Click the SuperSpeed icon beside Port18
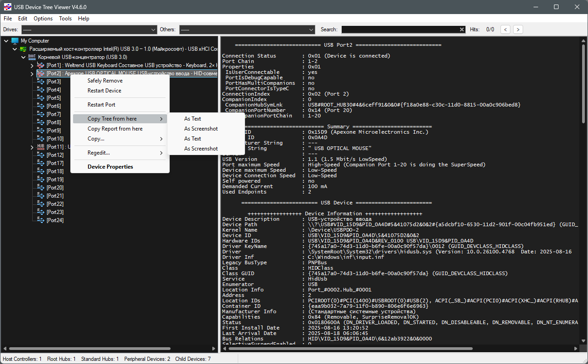 tap(40, 171)
